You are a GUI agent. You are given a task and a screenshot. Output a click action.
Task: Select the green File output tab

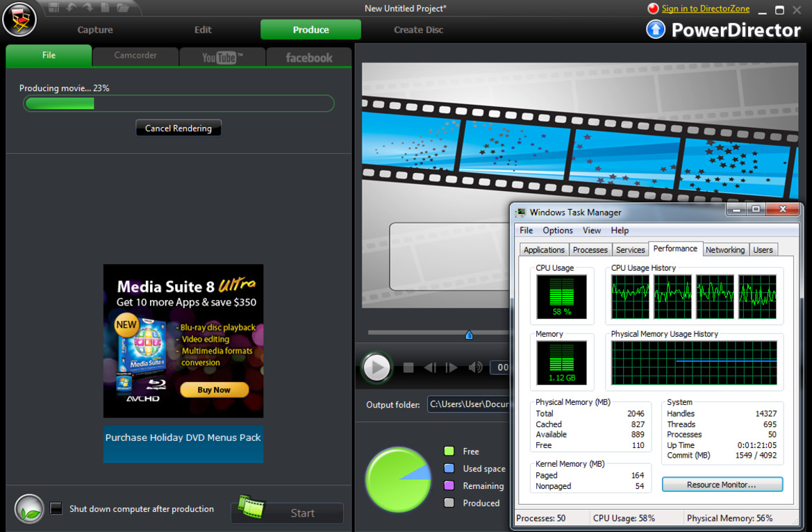(x=49, y=56)
